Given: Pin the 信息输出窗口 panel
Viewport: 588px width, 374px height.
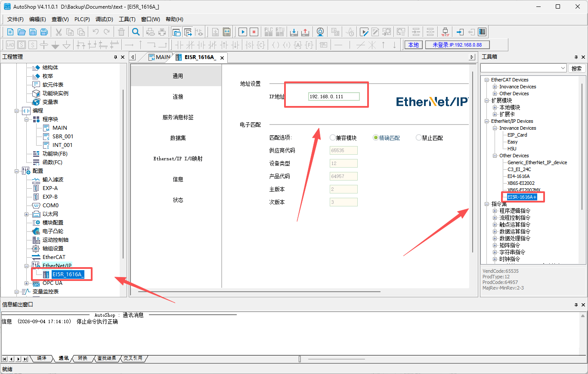Looking at the screenshot, I should (x=576, y=305).
